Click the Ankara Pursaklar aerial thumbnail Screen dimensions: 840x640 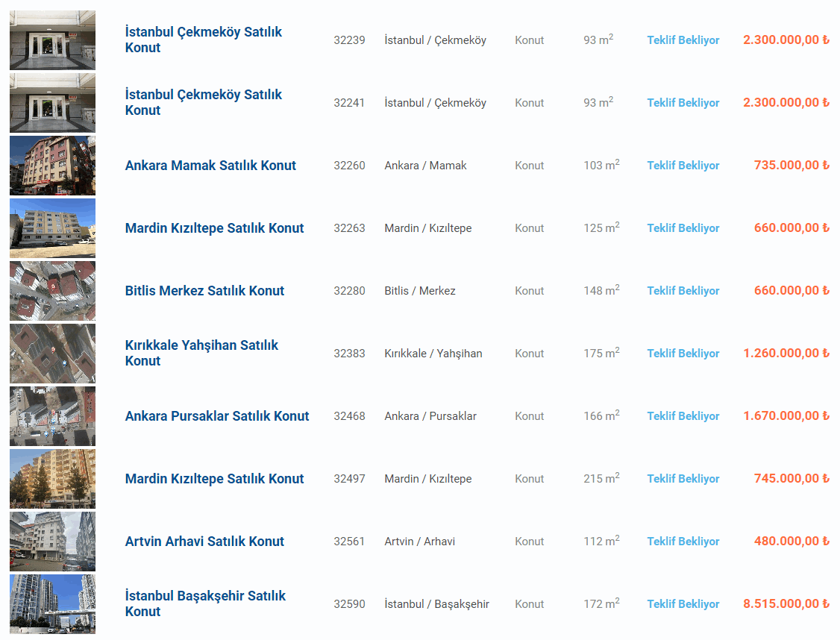[52, 416]
